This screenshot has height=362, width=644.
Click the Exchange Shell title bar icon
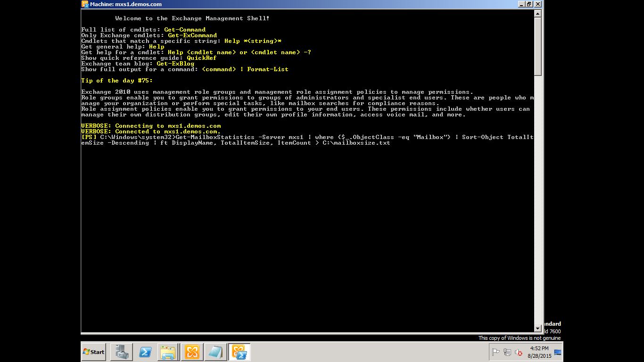pyautogui.click(x=85, y=4)
